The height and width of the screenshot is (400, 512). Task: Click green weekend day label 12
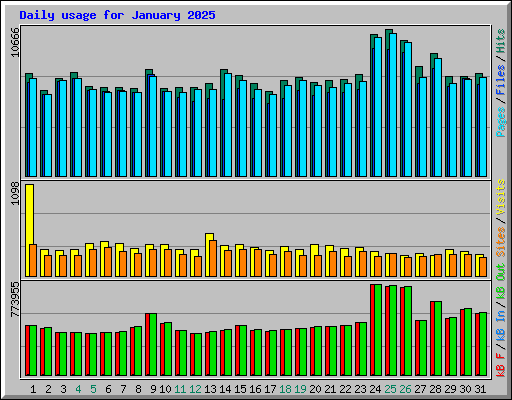click(195, 389)
